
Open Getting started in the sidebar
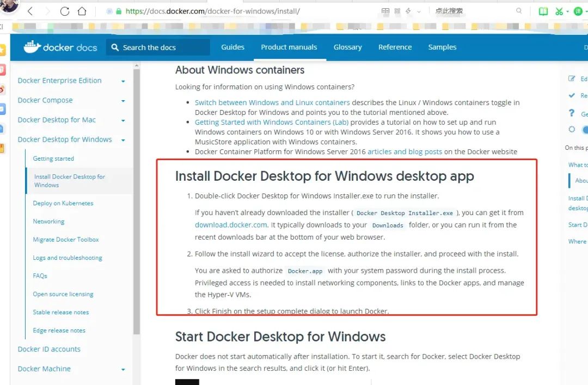click(53, 158)
